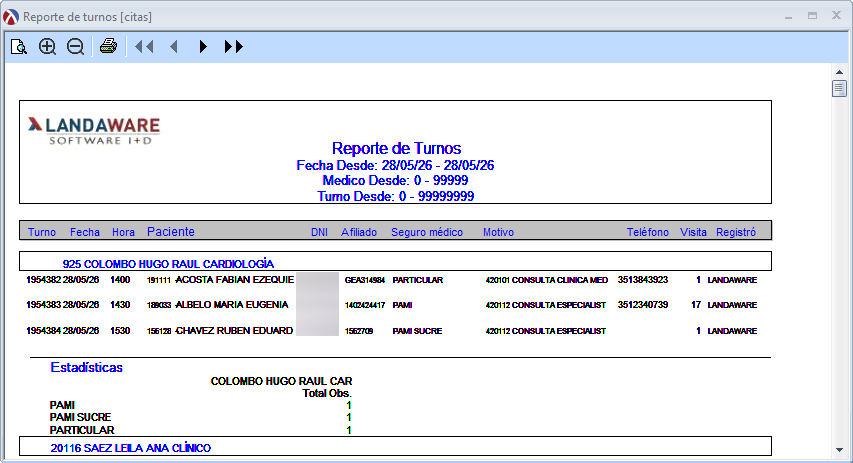Click the 'Estadísticas' section heading

(86, 367)
